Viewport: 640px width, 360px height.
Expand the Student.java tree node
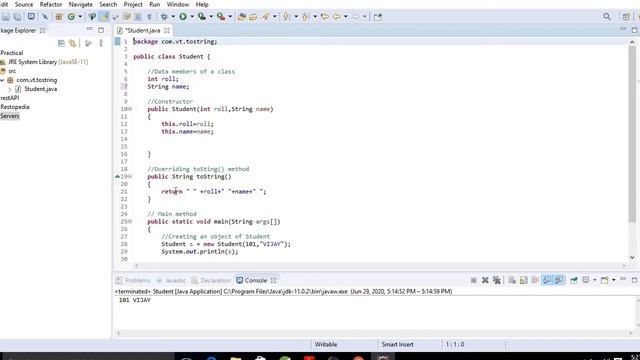(10, 89)
